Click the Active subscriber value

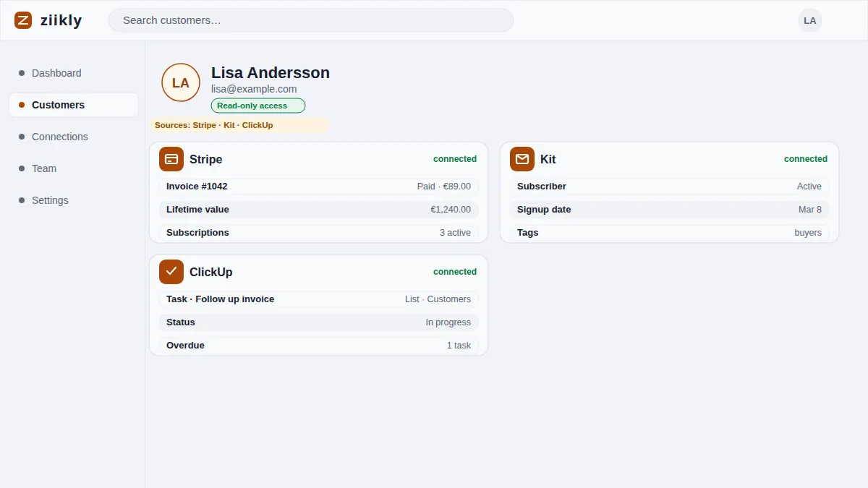tap(809, 187)
